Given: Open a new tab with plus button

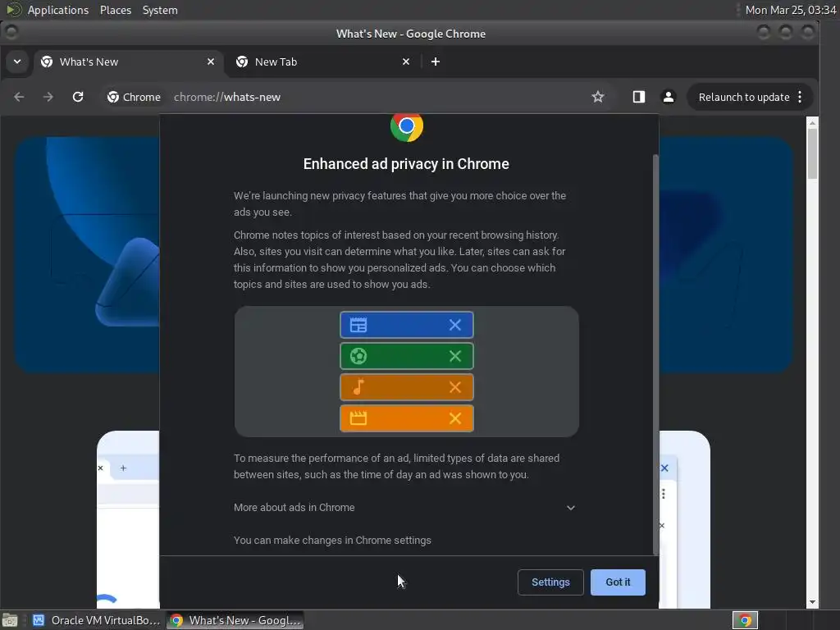Looking at the screenshot, I should click(x=436, y=62).
